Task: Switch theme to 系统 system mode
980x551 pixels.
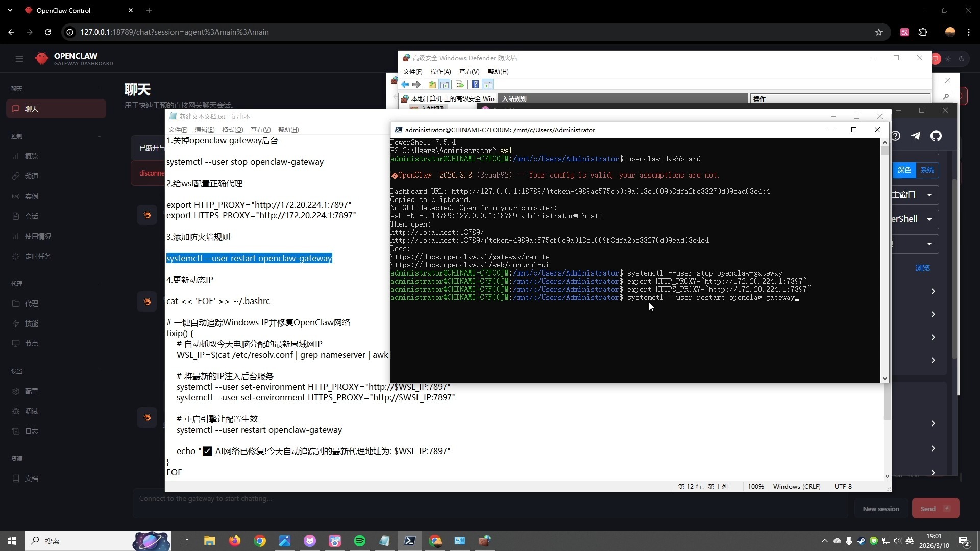Action: point(927,170)
